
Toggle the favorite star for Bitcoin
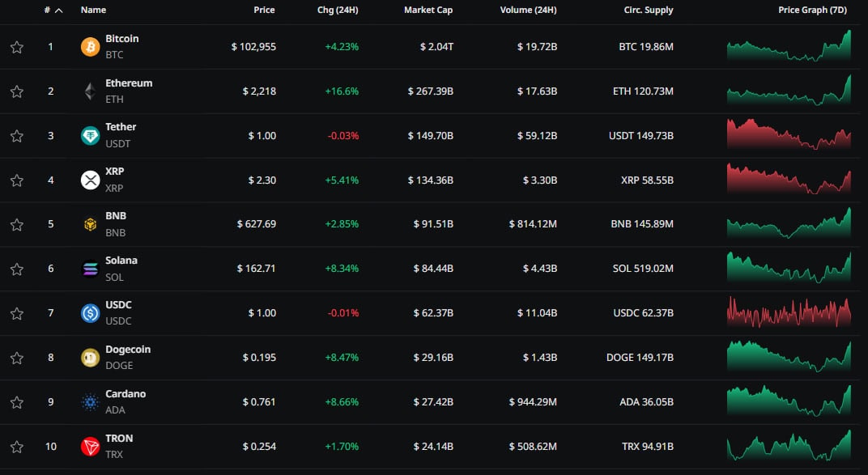[x=16, y=47]
